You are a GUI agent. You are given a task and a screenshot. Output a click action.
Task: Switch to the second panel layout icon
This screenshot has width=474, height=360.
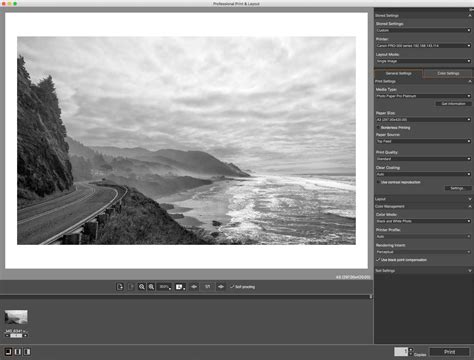point(18,352)
